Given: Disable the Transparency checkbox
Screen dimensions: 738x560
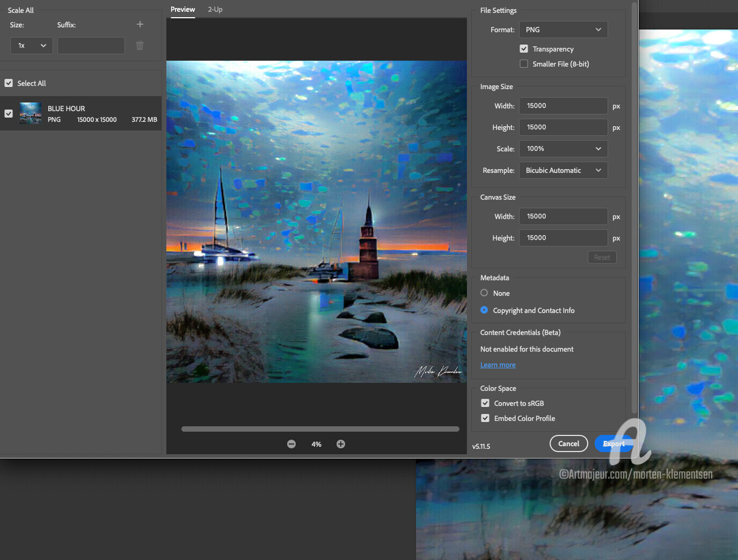Looking at the screenshot, I should pyautogui.click(x=524, y=49).
